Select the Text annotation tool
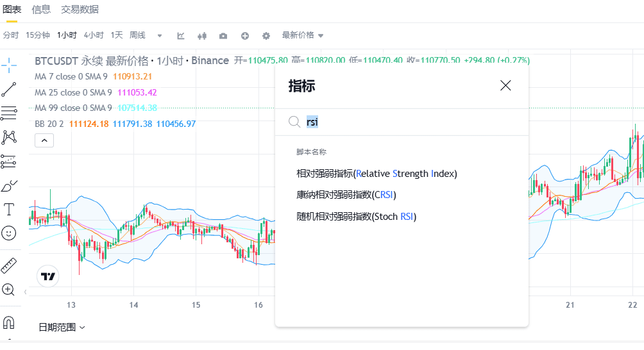 point(8,209)
